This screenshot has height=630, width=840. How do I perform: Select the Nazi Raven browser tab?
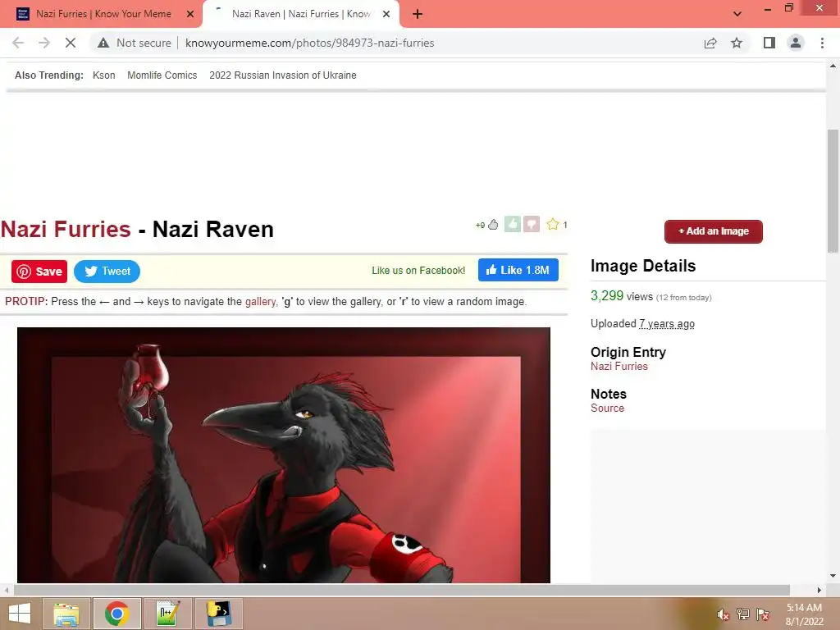[300, 14]
